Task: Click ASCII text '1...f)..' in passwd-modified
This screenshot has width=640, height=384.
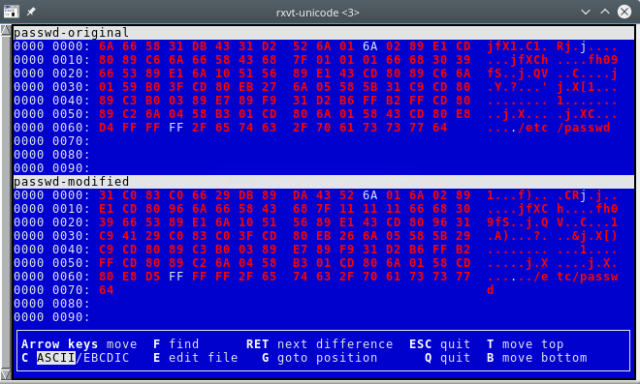Action: [517, 195]
